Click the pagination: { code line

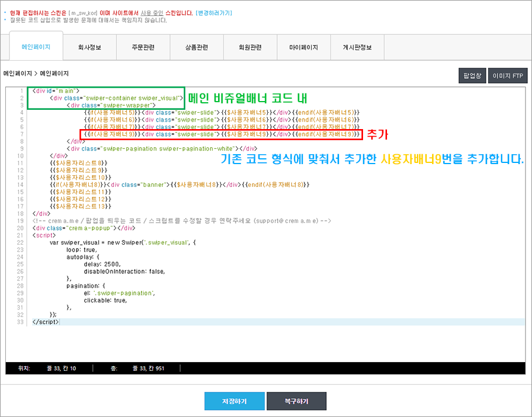pyautogui.click(x=86, y=286)
